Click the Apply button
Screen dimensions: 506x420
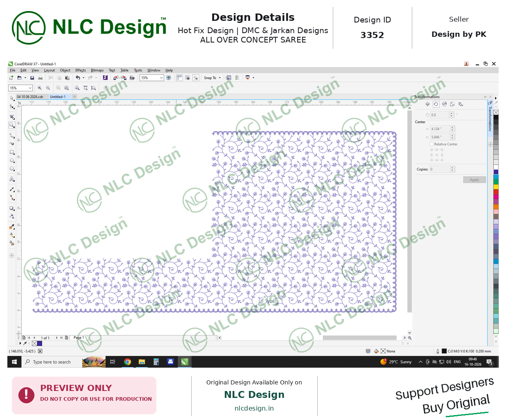[474, 180]
